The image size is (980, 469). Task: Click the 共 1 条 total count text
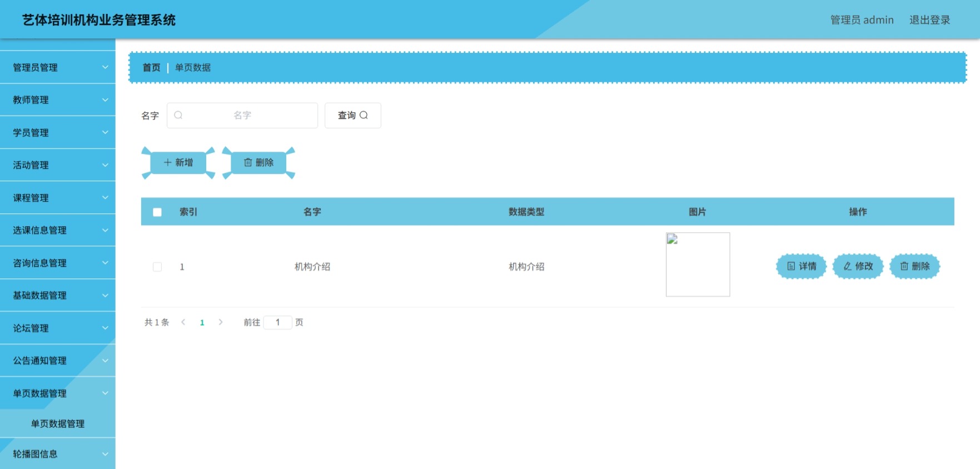pos(157,322)
